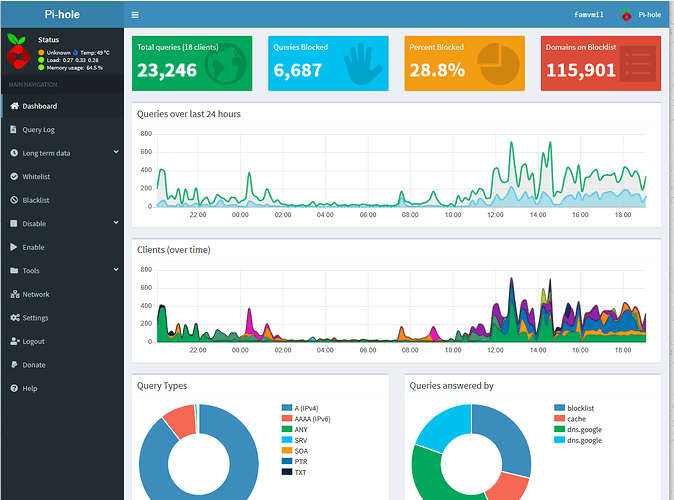Click the Pi-hole user menu text in top bar

(649, 15)
